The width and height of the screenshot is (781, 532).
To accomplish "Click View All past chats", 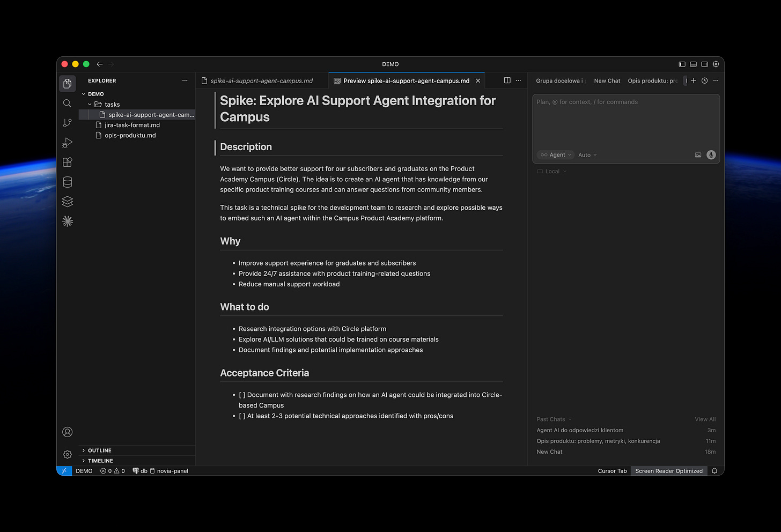I will [705, 419].
